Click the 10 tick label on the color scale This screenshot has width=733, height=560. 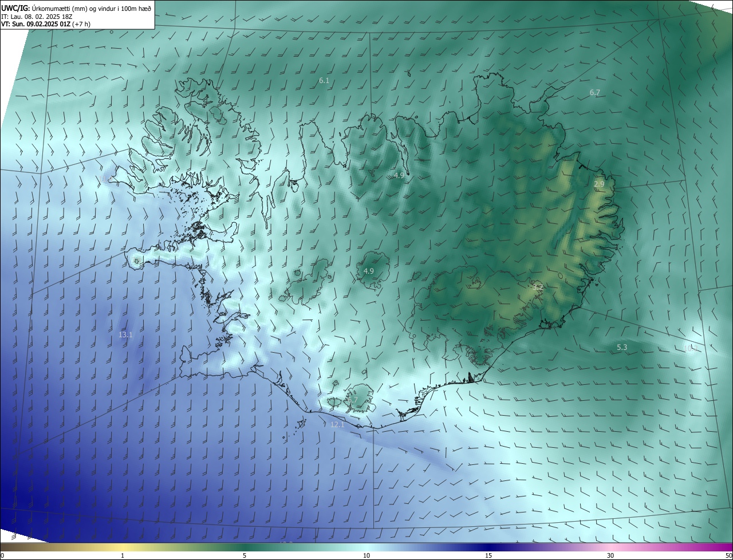(366, 555)
